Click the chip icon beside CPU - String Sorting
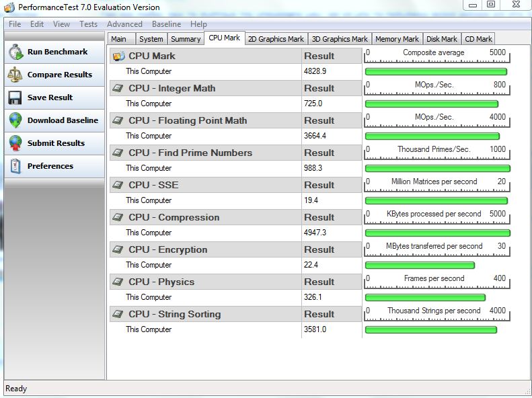This screenshot has height=398, width=532. click(118, 314)
